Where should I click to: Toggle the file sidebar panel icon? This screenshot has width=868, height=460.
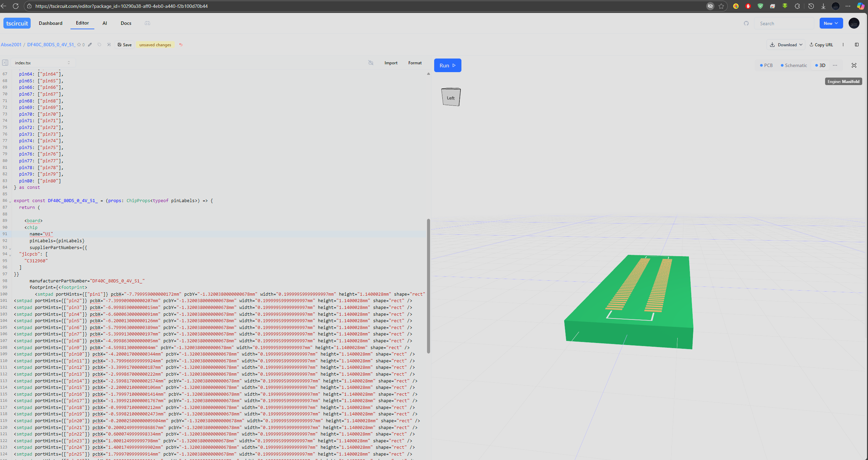coord(5,63)
